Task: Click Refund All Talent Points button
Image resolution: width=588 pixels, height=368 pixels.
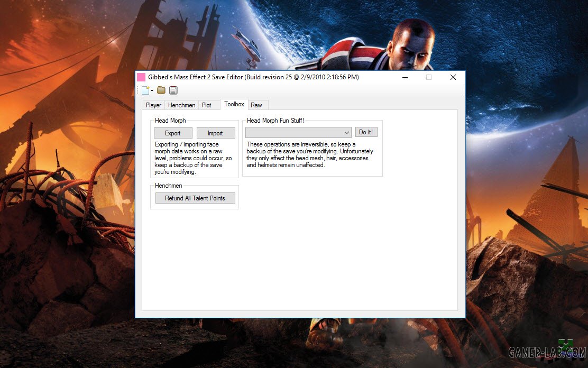Action: tap(195, 198)
